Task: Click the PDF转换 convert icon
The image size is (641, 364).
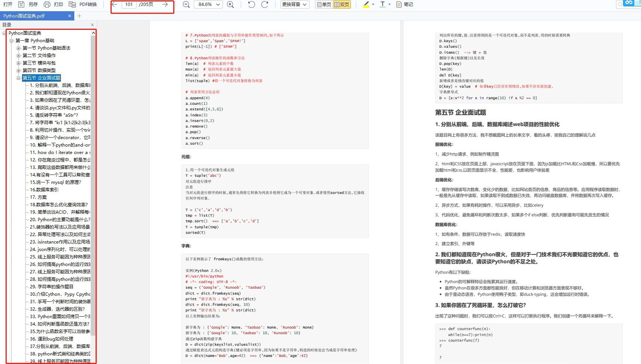Action: tap(72, 4)
